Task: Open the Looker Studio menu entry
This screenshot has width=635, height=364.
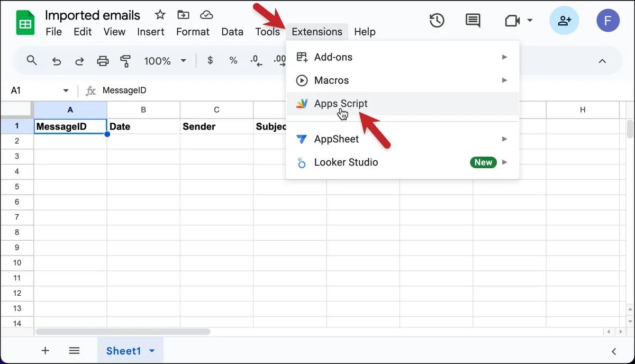Action: [x=403, y=162]
